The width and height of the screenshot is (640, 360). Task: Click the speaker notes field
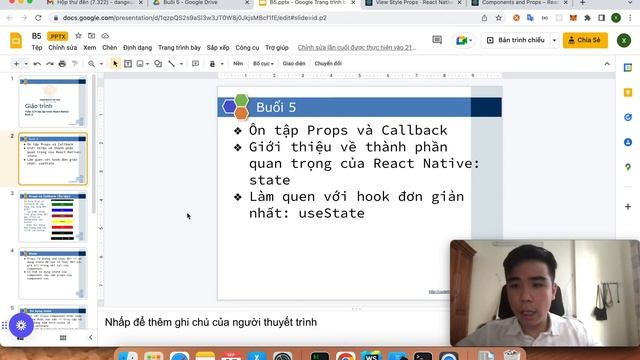coord(273,322)
